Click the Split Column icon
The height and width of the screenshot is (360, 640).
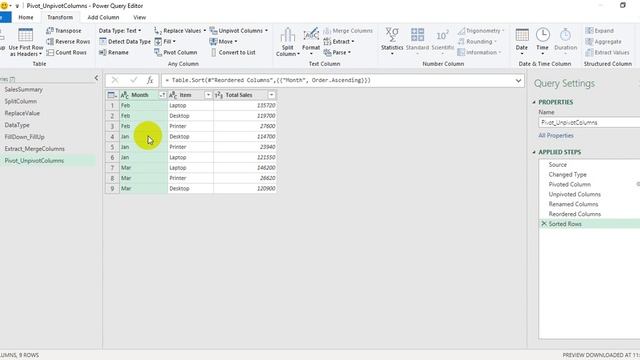coord(288,35)
